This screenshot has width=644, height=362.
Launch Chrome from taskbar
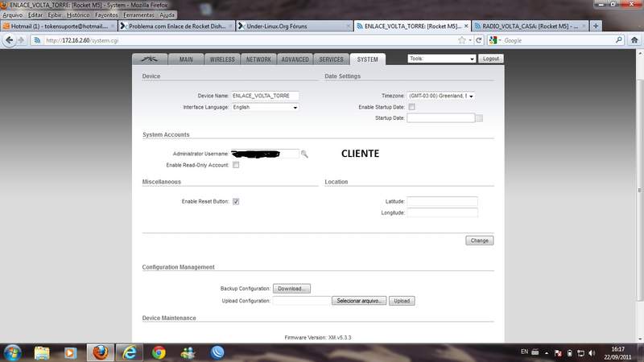[159, 352]
